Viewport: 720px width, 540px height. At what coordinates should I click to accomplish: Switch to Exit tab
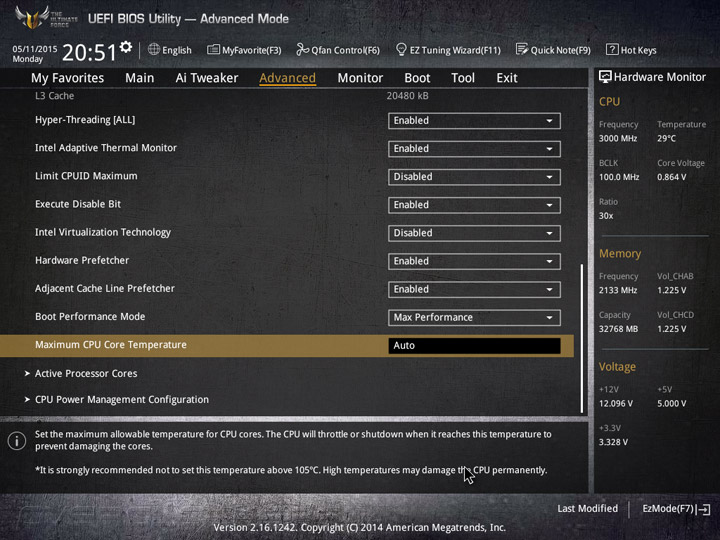tap(506, 78)
